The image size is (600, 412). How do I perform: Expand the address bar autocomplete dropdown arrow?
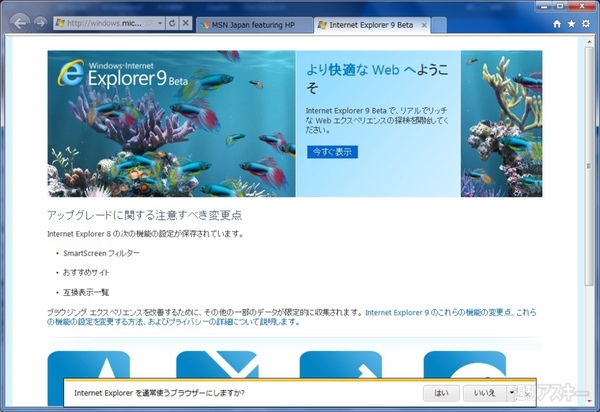pyautogui.click(x=160, y=23)
